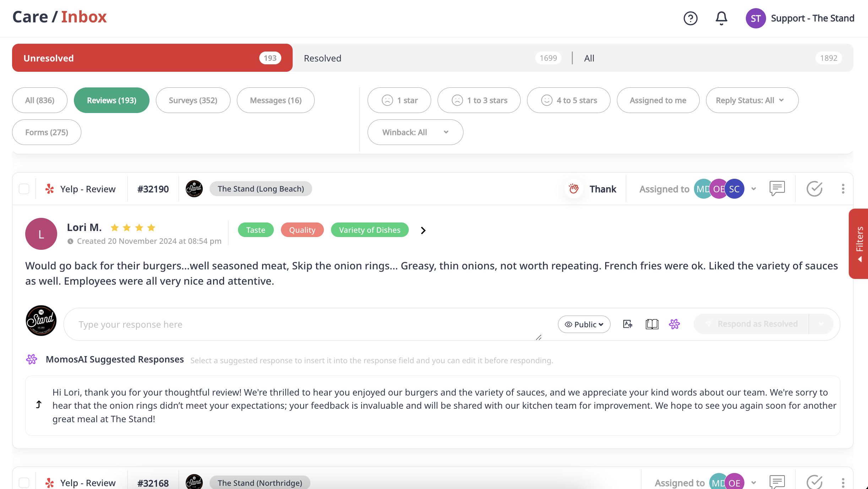
Task: Click The Stand logo next to Long Beach
Action: tap(194, 189)
